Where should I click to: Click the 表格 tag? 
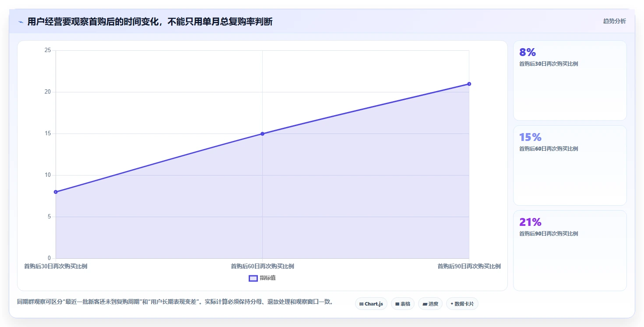coord(402,304)
